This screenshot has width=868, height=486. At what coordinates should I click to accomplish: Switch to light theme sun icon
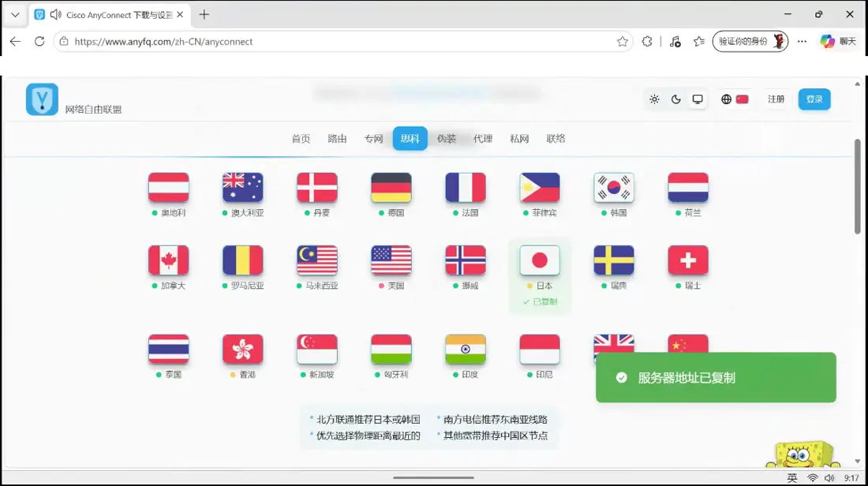coord(654,99)
